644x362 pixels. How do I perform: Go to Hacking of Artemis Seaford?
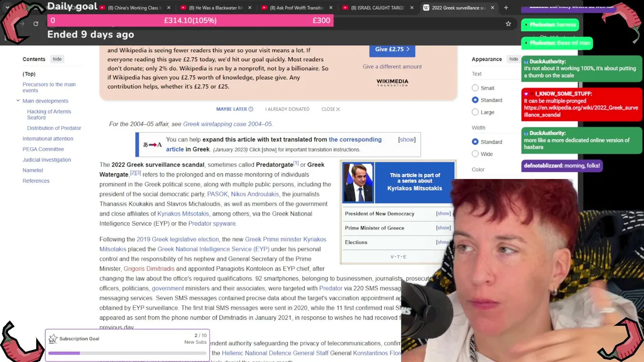(x=49, y=115)
